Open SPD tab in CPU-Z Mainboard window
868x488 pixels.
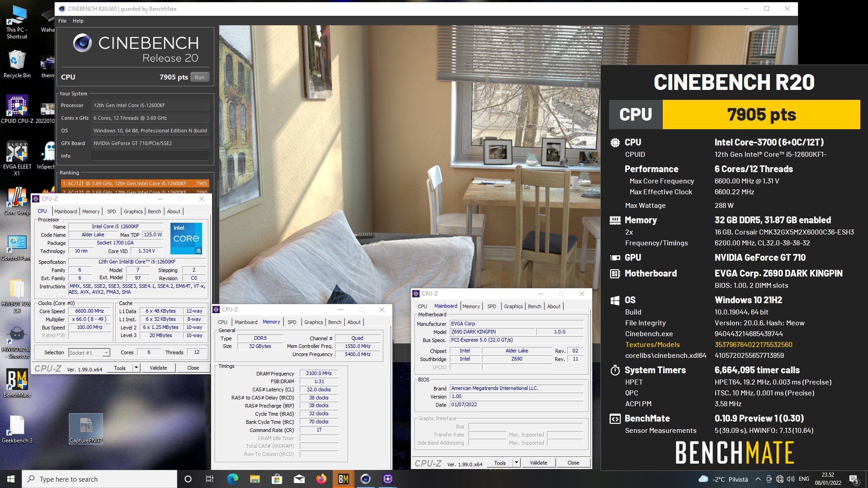(x=491, y=306)
